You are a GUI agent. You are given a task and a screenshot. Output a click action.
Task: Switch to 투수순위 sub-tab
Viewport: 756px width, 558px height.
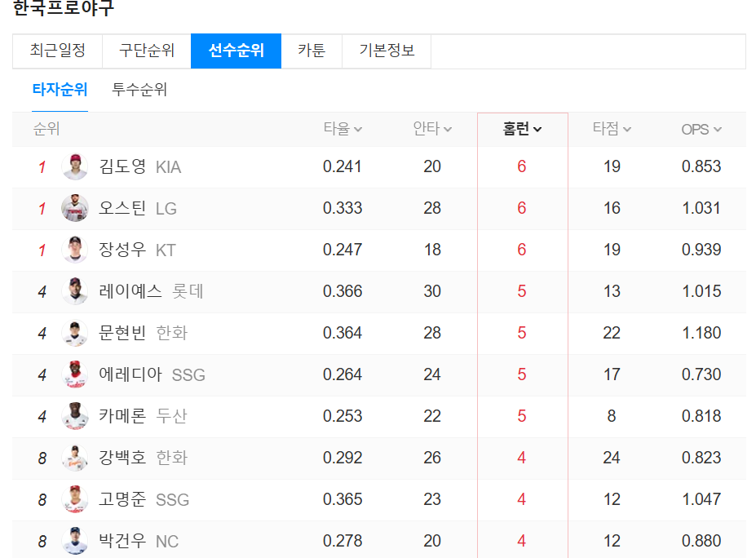pyautogui.click(x=139, y=90)
